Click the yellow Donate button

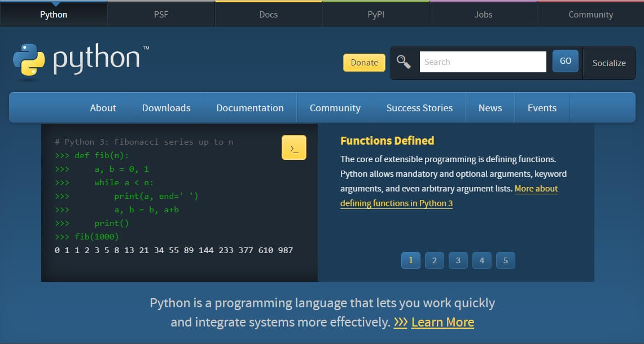click(x=364, y=63)
